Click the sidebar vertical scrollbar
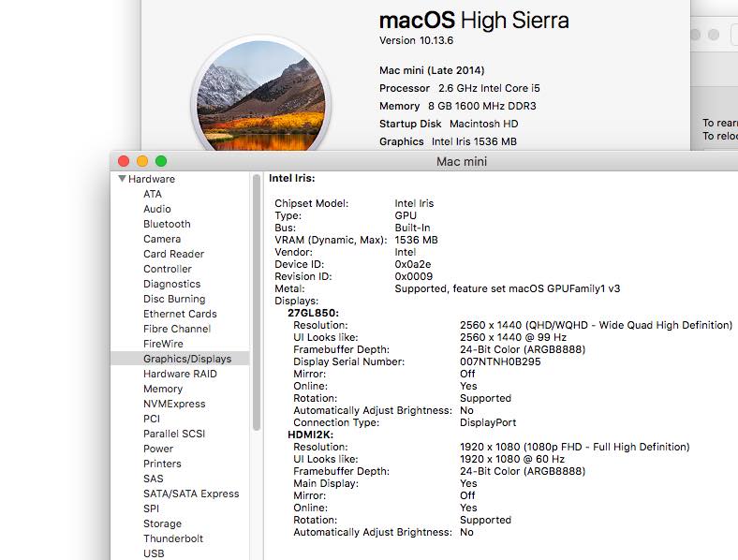Viewport: 738px width, 560px height. [x=257, y=302]
